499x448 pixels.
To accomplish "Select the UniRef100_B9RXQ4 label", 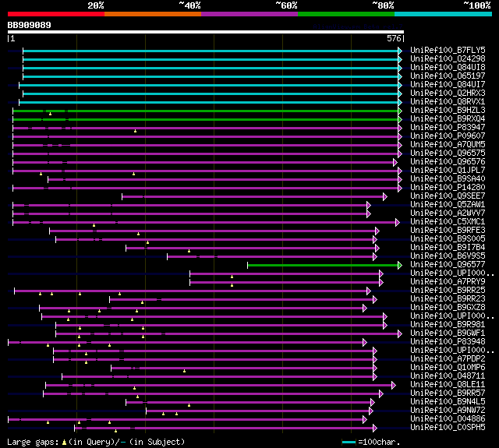I will [x=448, y=119].
